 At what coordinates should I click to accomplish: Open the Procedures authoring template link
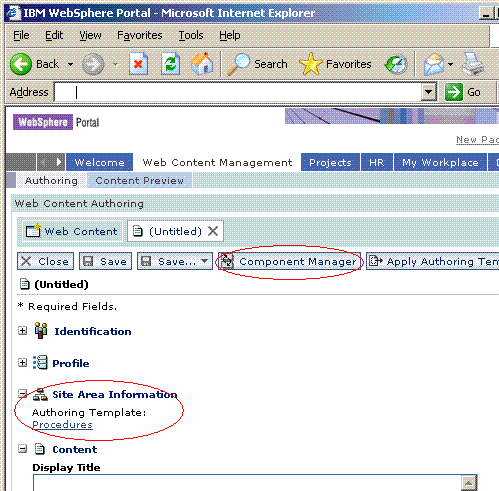click(62, 425)
